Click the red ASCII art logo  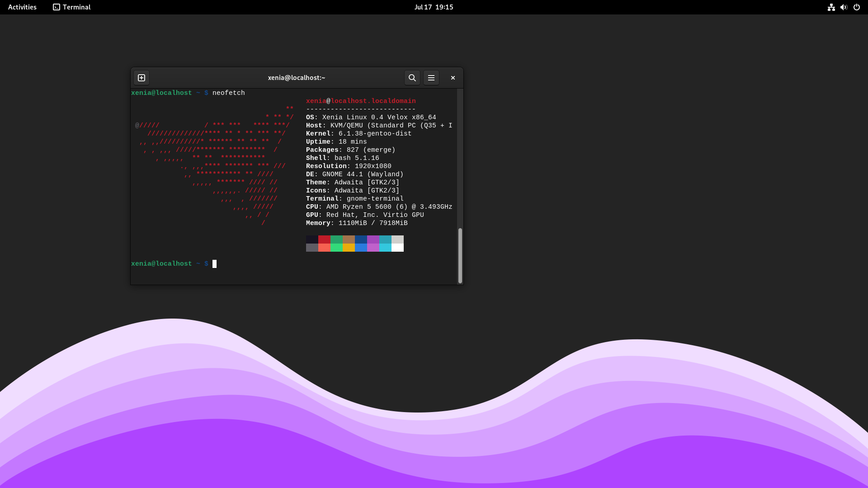pos(214,166)
